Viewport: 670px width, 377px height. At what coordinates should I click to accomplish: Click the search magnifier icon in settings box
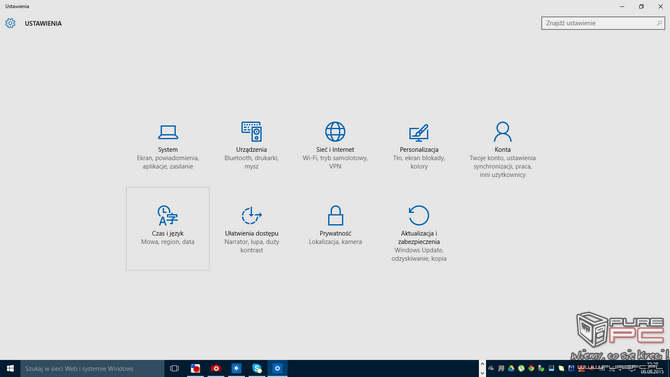(x=659, y=23)
